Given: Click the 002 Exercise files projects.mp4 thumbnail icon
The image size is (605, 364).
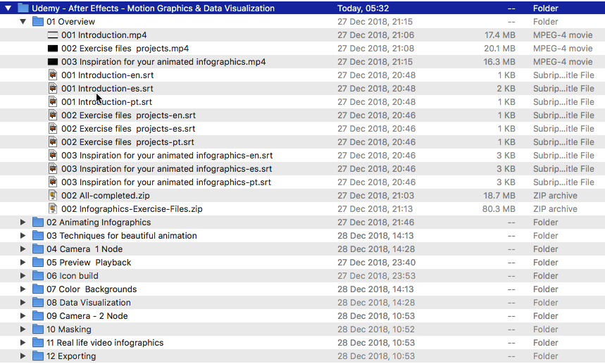Looking at the screenshot, I should [53, 49].
